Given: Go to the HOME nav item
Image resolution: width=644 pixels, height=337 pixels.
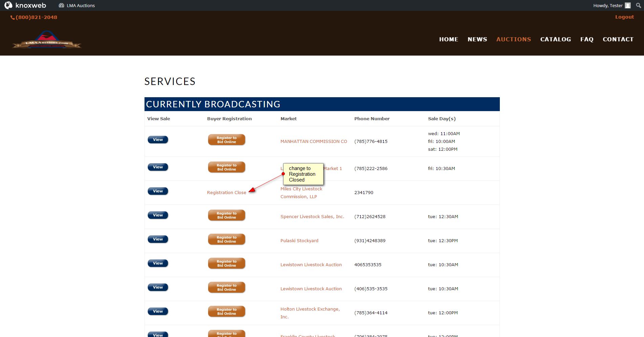Looking at the screenshot, I should 449,39.
